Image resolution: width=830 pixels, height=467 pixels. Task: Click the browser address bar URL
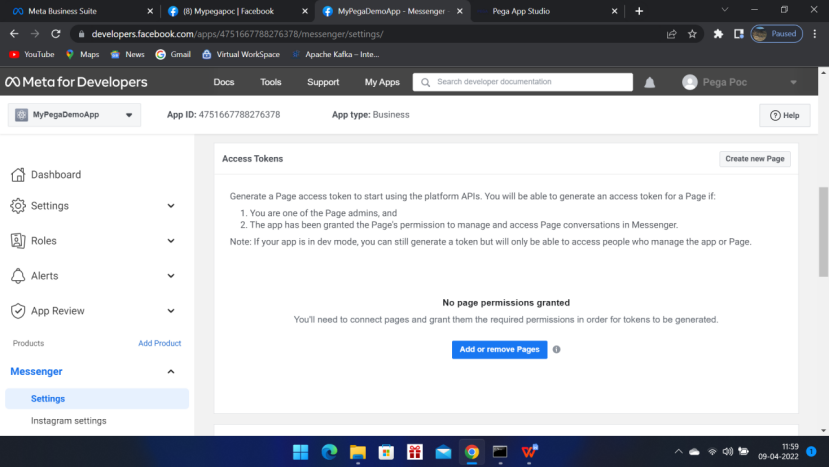click(237, 34)
